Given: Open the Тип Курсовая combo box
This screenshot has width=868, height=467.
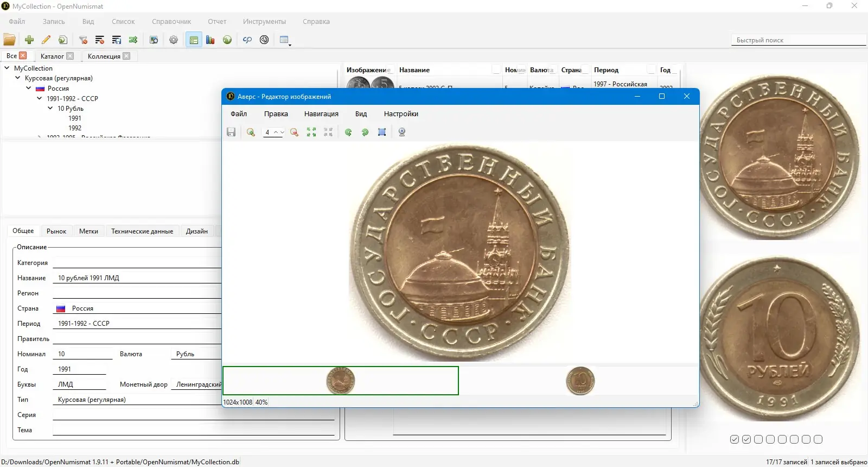Looking at the screenshot, I should [x=137, y=400].
